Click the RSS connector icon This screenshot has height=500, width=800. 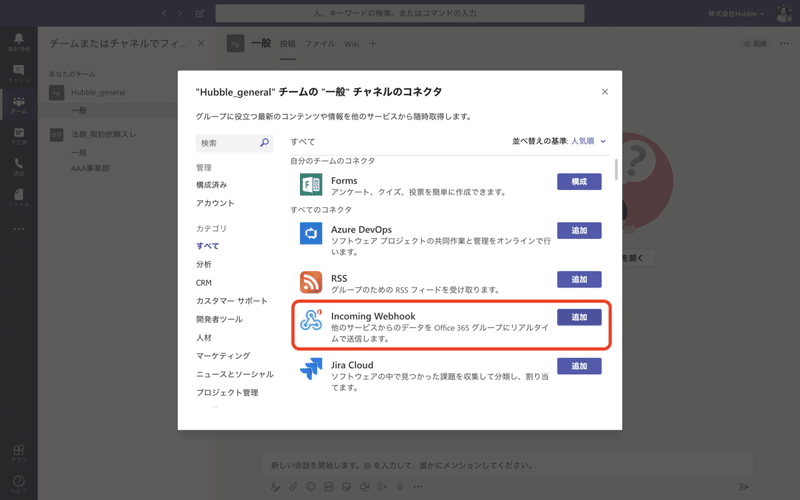tap(311, 282)
